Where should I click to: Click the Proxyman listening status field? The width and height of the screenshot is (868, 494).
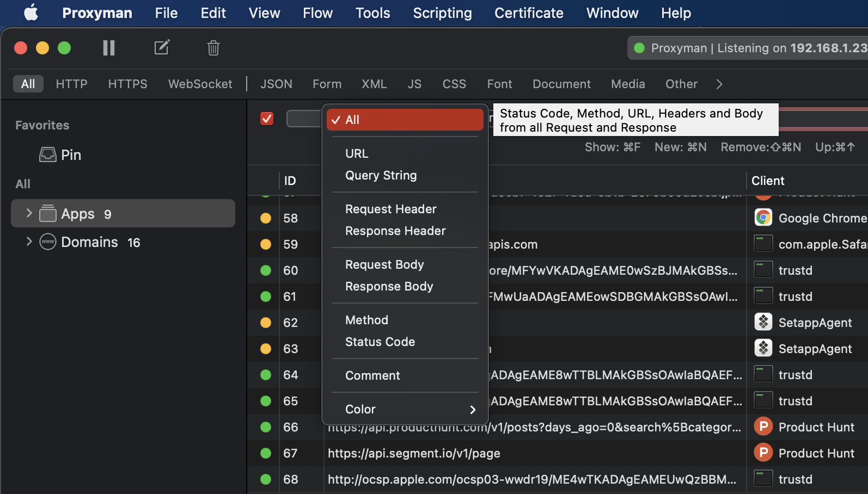coord(748,48)
